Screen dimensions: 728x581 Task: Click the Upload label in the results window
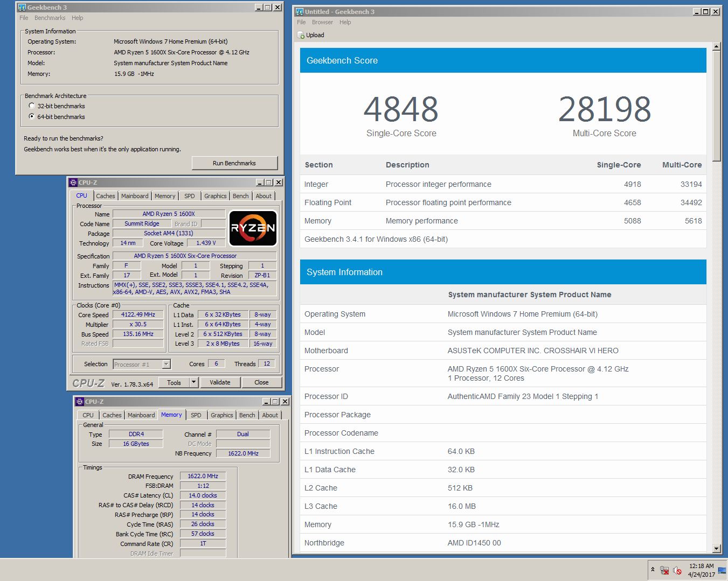coord(315,35)
